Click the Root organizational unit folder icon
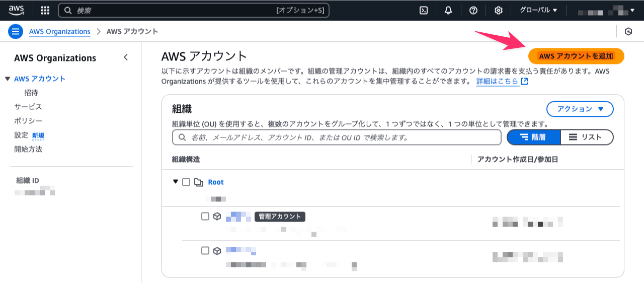 (x=199, y=182)
